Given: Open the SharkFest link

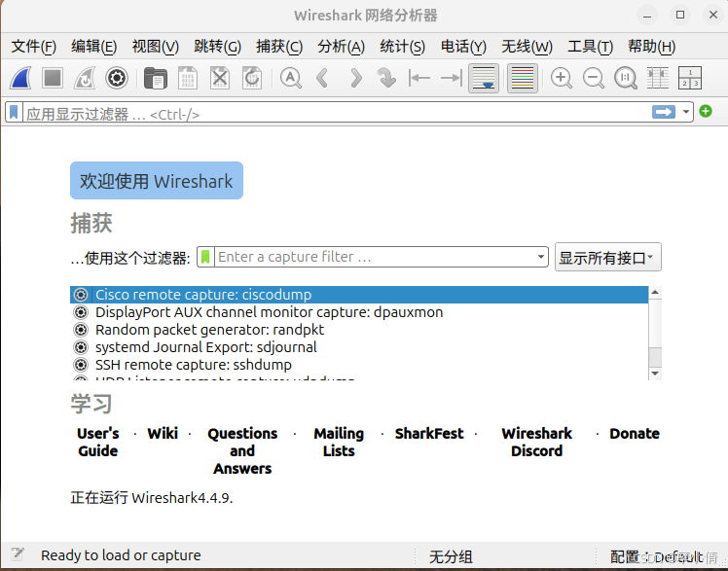Looking at the screenshot, I should tap(429, 433).
